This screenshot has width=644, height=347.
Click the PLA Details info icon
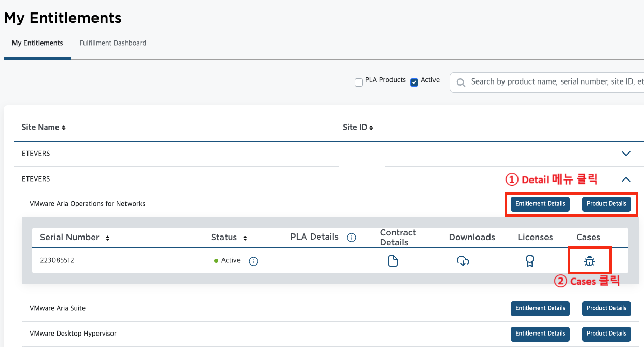click(x=352, y=238)
